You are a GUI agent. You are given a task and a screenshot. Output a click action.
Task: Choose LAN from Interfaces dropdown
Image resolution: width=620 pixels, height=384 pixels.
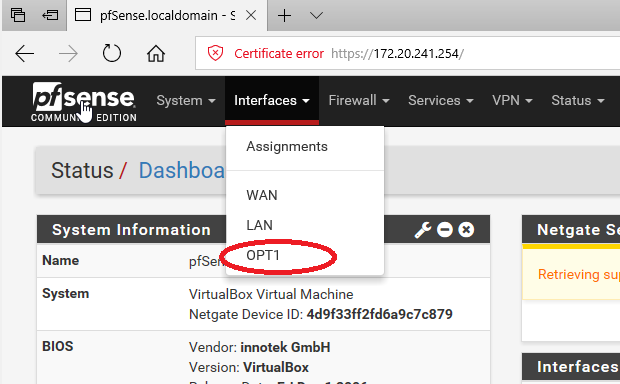305,225
